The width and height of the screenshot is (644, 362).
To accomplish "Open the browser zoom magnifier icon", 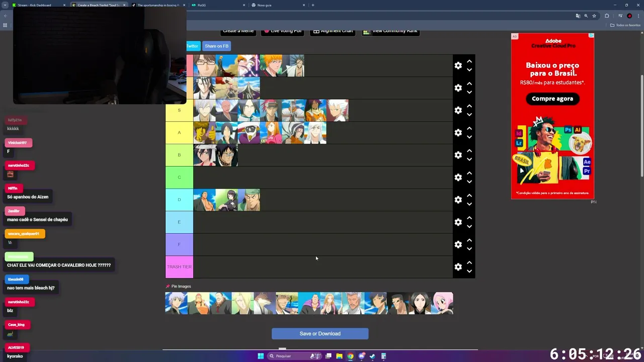I will click(x=586, y=16).
